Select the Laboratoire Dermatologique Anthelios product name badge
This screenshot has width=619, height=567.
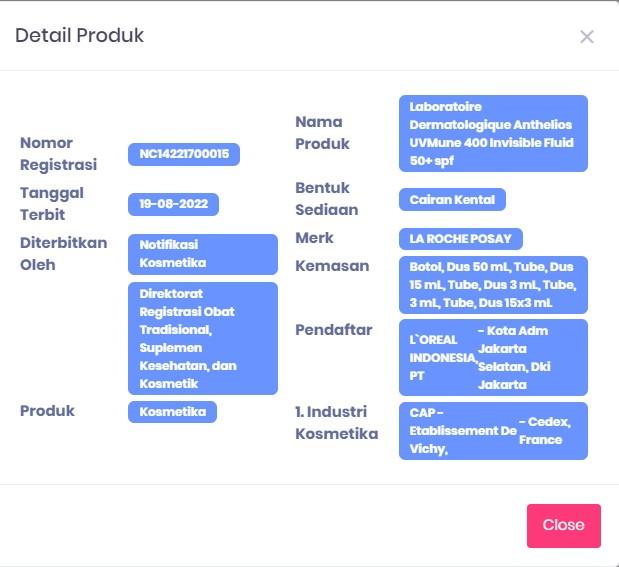click(x=493, y=133)
